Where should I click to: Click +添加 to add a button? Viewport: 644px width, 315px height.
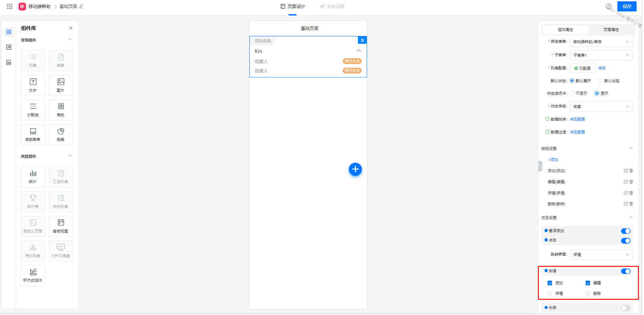(553, 160)
